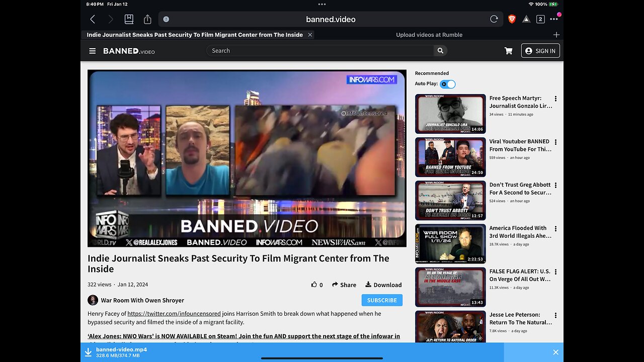Open the browser three-dot menu

click(554, 19)
